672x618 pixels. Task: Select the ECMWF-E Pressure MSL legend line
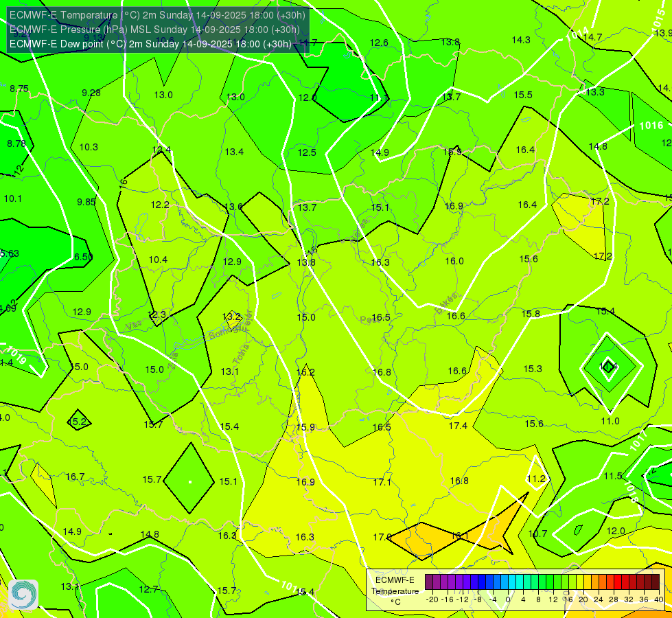point(154,30)
